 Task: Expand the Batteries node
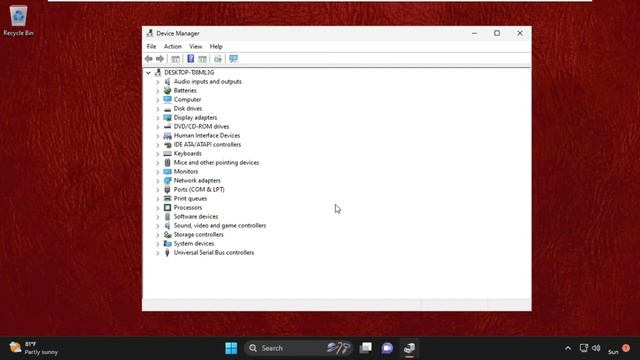click(x=158, y=91)
